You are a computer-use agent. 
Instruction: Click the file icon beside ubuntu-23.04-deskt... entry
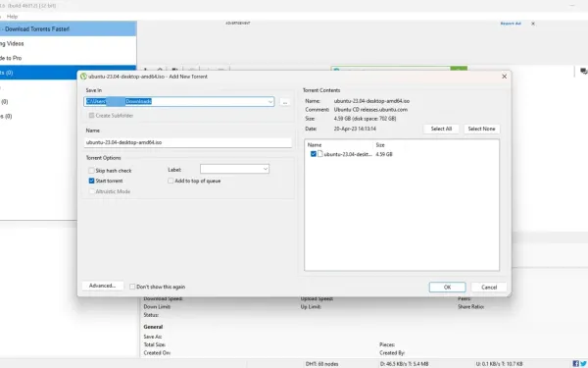pos(319,154)
